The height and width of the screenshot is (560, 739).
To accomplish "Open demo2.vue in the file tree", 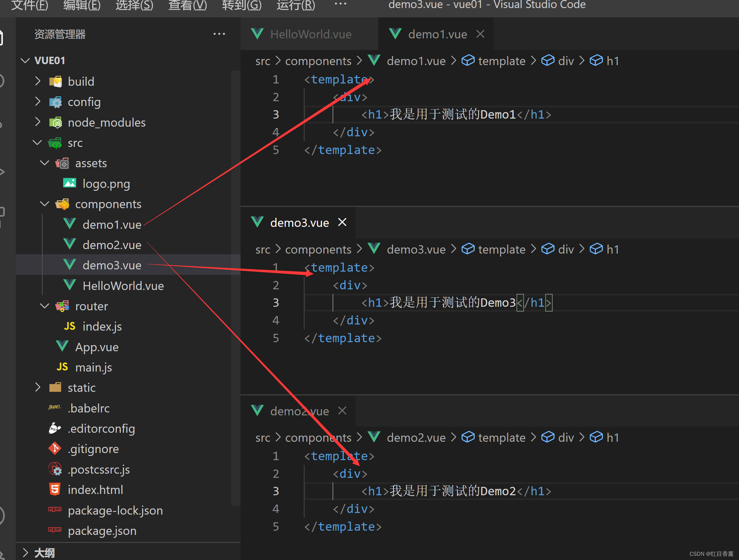I will coord(112,245).
